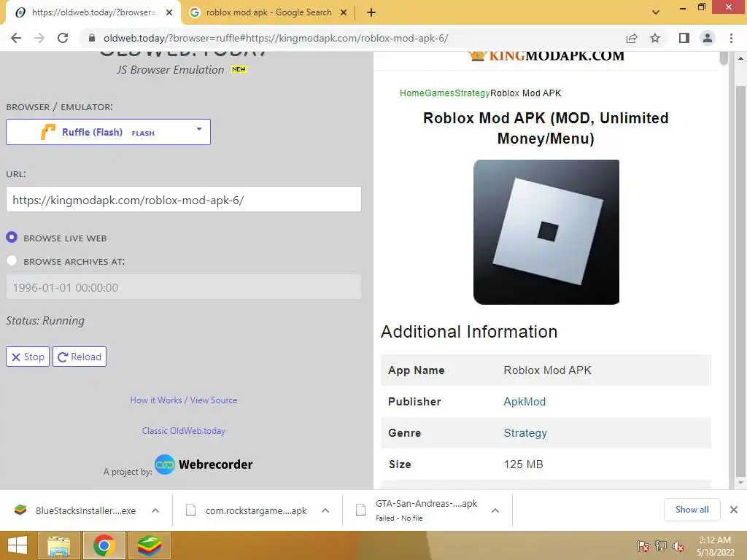The width and height of the screenshot is (747, 560).
Task: Select the Browse Live Web radio button
Action: 12,237
